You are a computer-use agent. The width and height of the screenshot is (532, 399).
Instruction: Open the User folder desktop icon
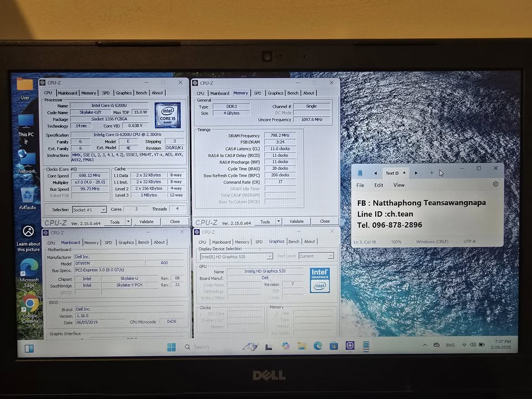click(25, 88)
